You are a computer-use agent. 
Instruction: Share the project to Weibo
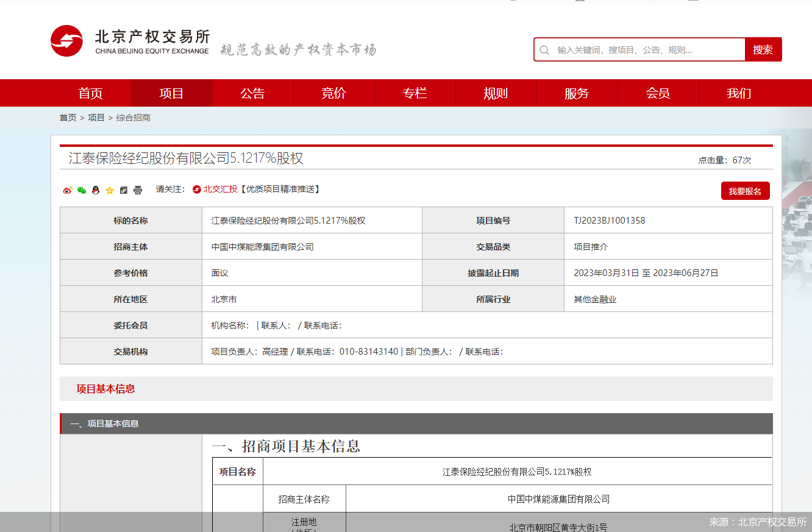pyautogui.click(x=68, y=190)
